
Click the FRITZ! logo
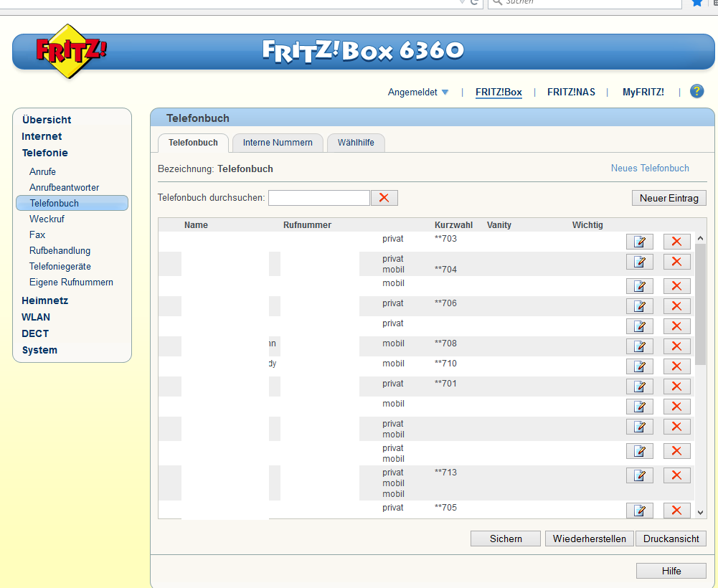pyautogui.click(x=70, y=52)
